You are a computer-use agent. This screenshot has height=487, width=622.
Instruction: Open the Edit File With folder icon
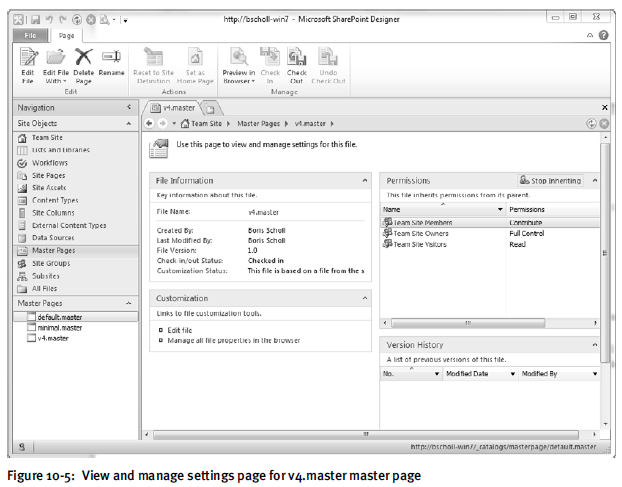(x=55, y=57)
